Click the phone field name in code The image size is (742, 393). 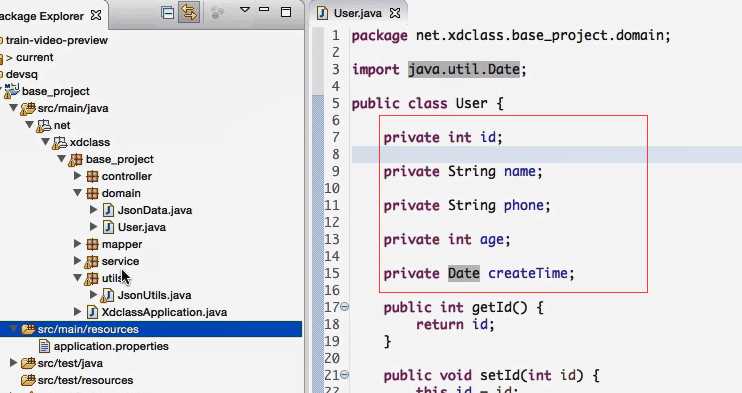pyautogui.click(x=523, y=205)
